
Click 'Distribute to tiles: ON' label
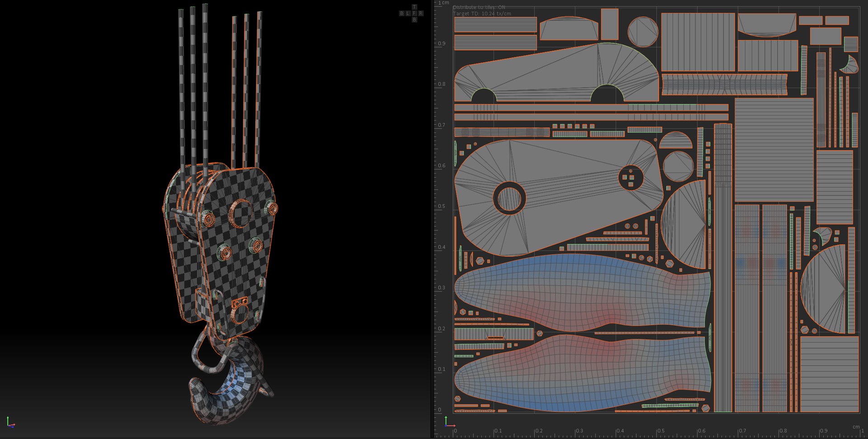coord(479,7)
